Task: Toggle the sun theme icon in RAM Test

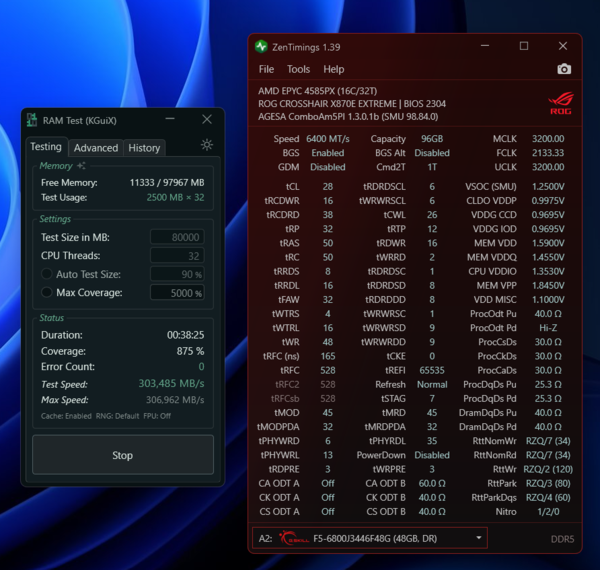Action: (207, 145)
